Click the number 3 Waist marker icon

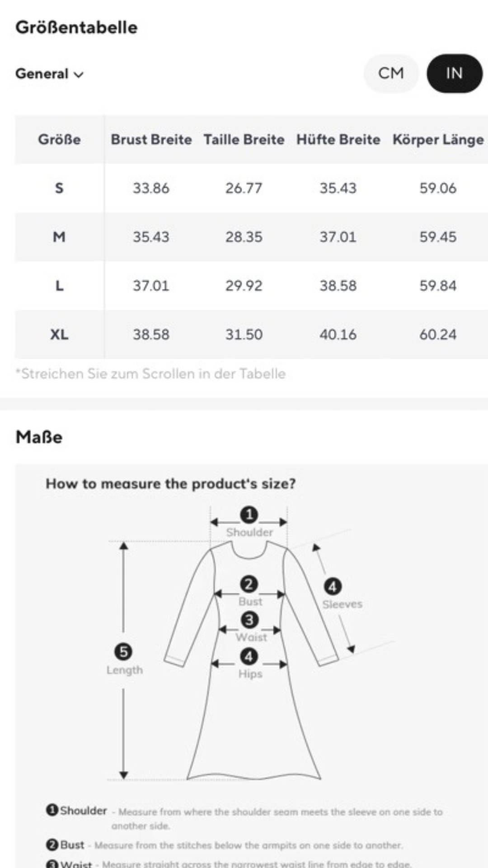click(249, 620)
